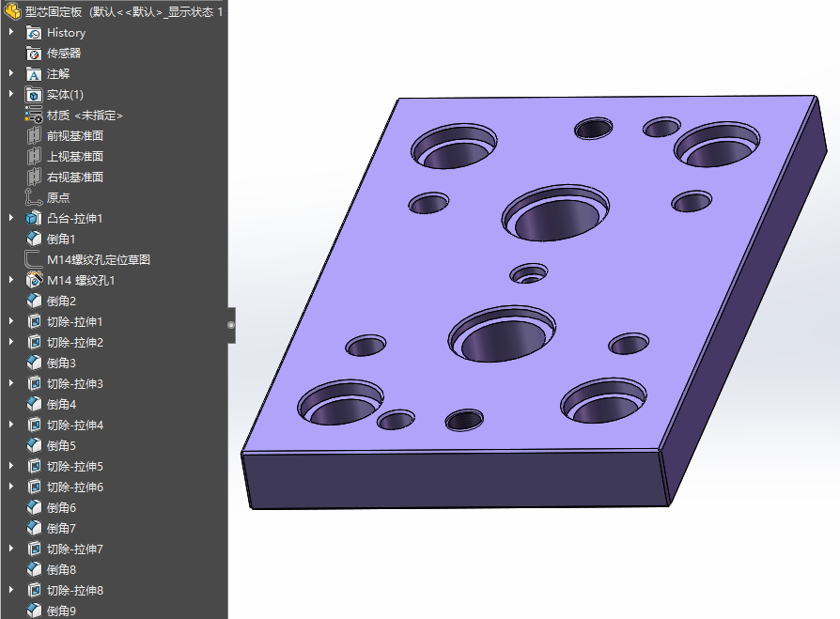Select the 切除-拉伸6 label

click(75, 487)
